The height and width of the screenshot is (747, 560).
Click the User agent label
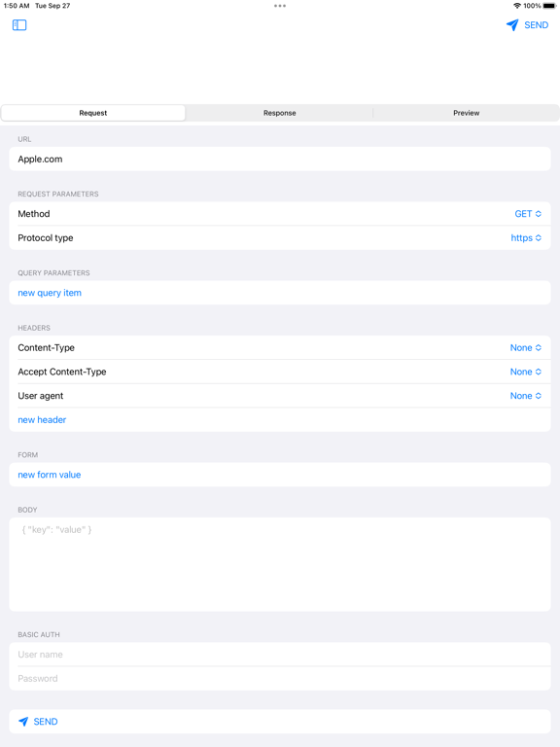coord(41,396)
